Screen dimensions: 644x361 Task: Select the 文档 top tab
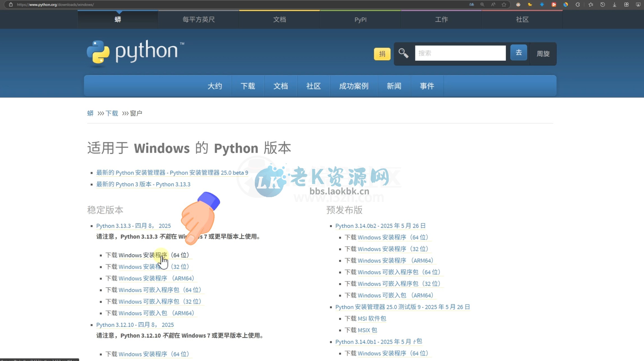279,19
